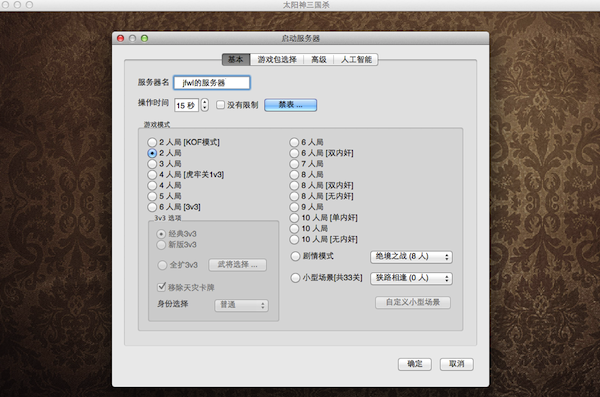Select 剧情模式 radio button
The image size is (600, 397).
295,256
